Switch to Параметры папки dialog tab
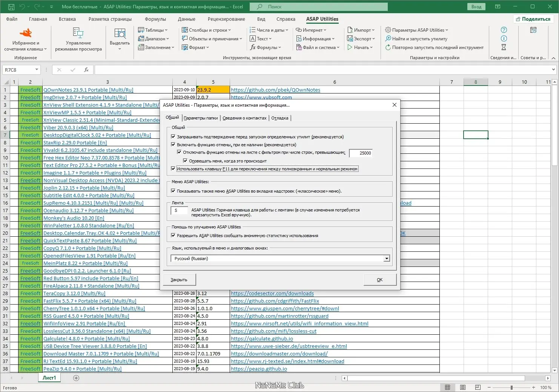The width and height of the screenshot is (559, 392). click(x=201, y=118)
